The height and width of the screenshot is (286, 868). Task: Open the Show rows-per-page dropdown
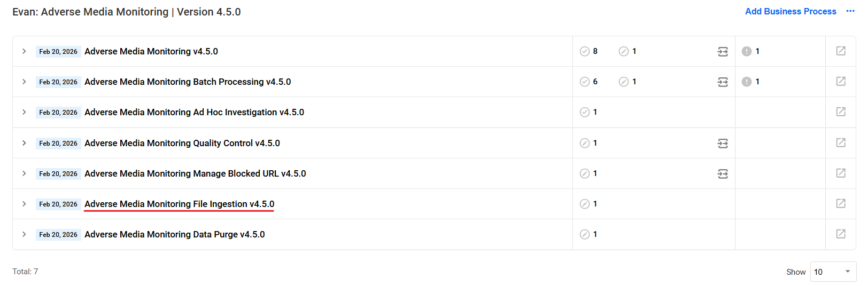tap(833, 272)
